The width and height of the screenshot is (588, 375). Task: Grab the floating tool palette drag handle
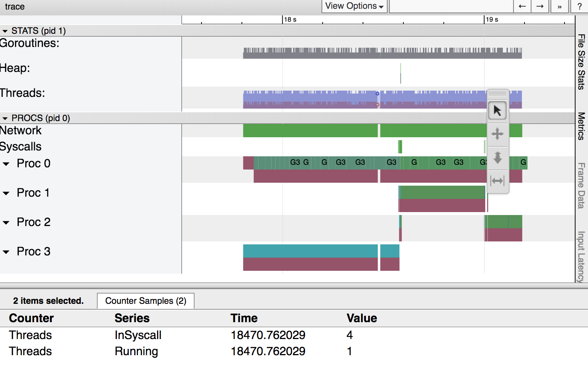pos(497,94)
